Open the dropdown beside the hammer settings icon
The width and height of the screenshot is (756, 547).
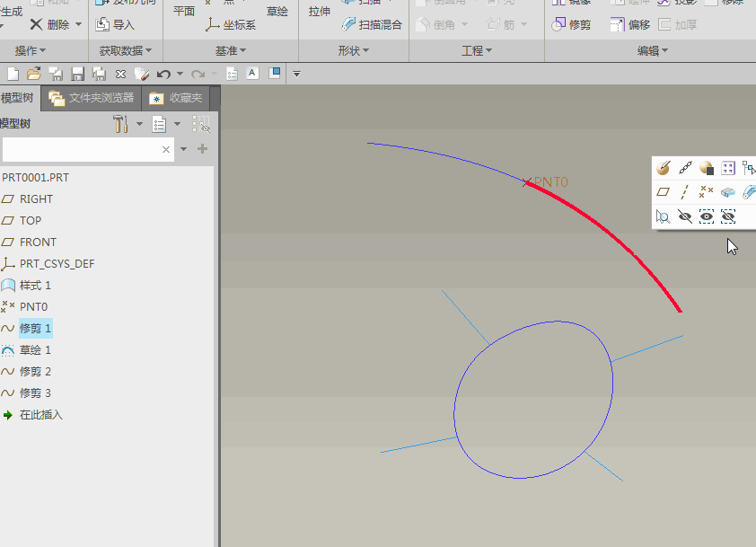tap(139, 124)
